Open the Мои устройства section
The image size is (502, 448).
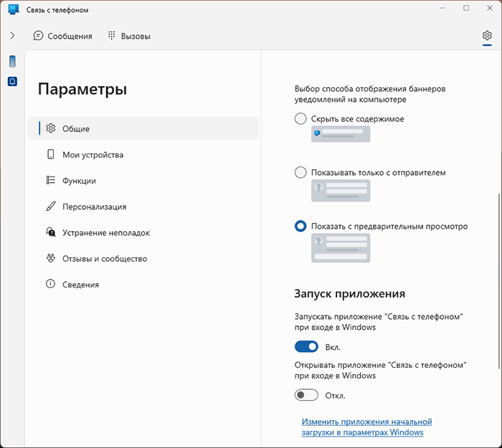click(x=143, y=155)
